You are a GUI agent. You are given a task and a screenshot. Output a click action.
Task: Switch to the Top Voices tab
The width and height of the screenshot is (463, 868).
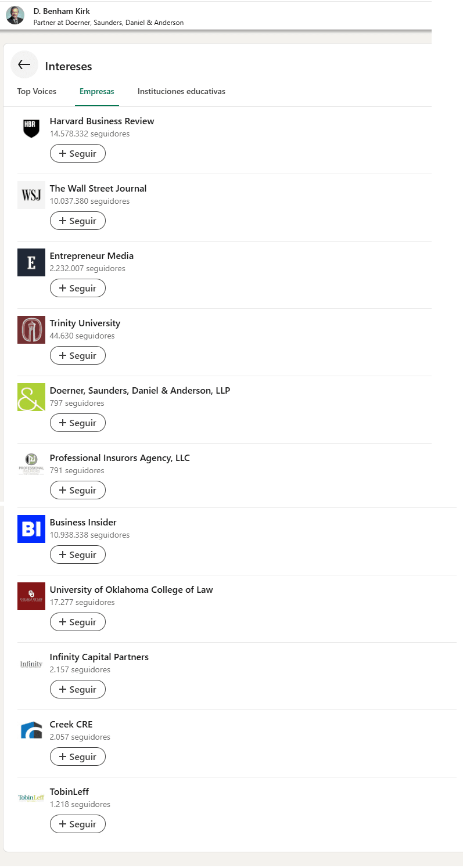point(37,92)
